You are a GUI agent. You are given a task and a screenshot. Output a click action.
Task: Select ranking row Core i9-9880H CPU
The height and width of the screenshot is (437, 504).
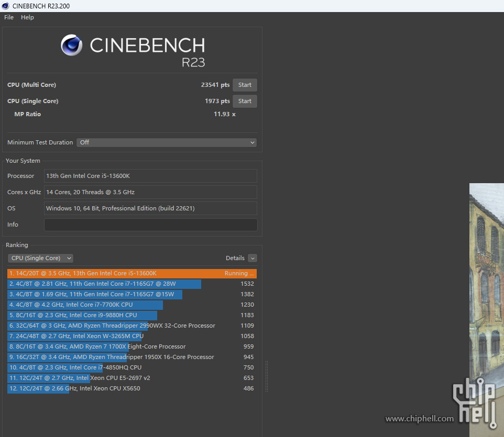[x=132, y=315]
